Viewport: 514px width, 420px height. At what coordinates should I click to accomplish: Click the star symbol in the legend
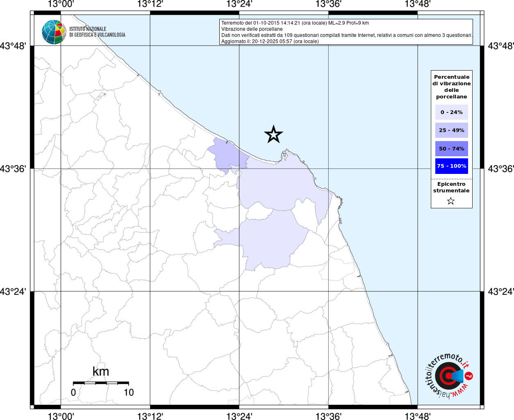click(451, 201)
